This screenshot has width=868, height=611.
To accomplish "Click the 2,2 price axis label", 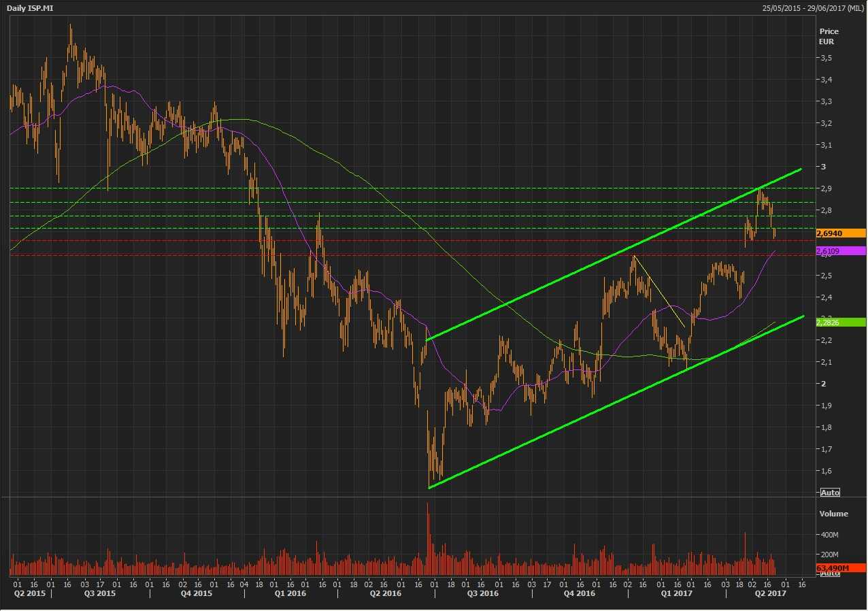I will [825, 340].
